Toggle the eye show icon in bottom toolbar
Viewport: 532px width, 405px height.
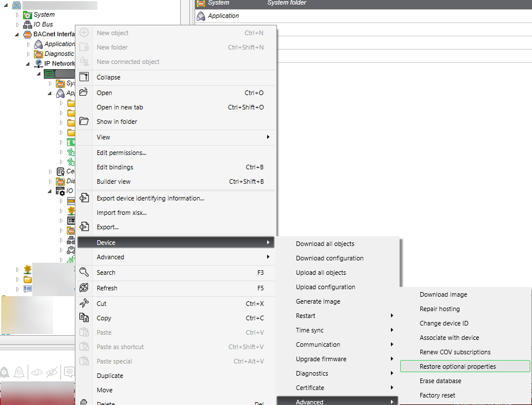coord(37,372)
